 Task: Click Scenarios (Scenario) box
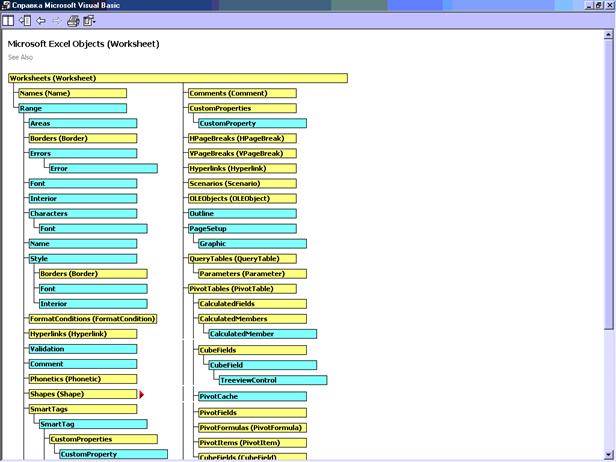[x=242, y=183]
